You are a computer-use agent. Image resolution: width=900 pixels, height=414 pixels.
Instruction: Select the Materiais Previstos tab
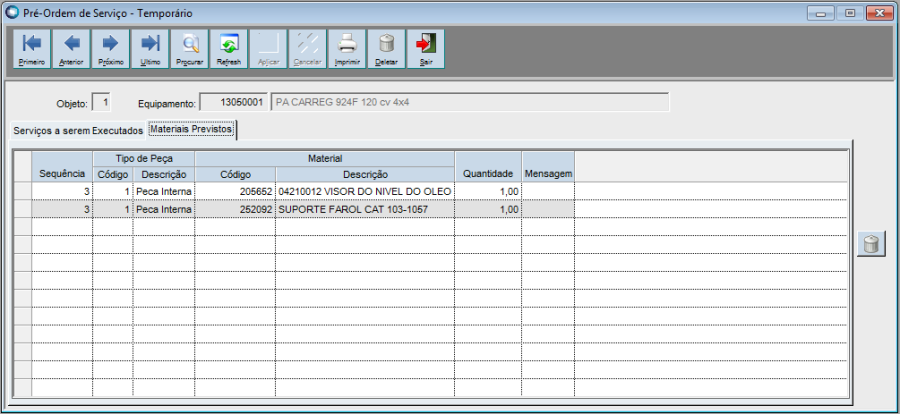(191, 129)
